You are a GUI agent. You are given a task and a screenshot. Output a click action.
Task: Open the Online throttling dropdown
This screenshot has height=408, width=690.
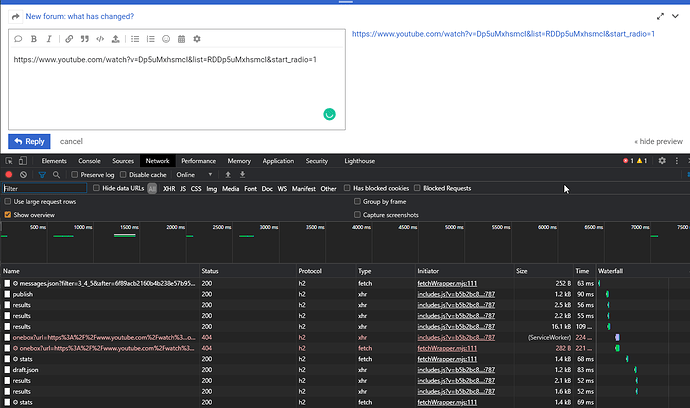pos(194,175)
